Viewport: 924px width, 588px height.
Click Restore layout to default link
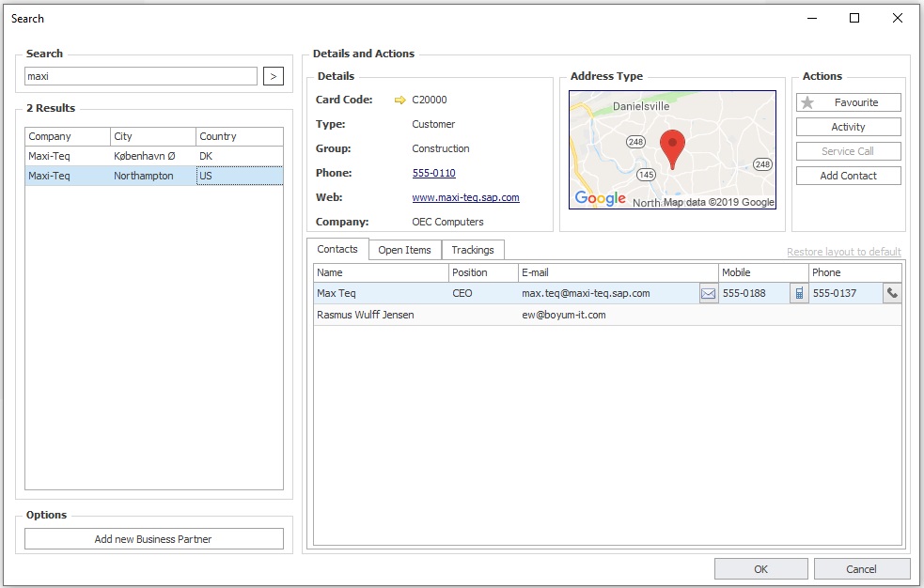pos(844,252)
